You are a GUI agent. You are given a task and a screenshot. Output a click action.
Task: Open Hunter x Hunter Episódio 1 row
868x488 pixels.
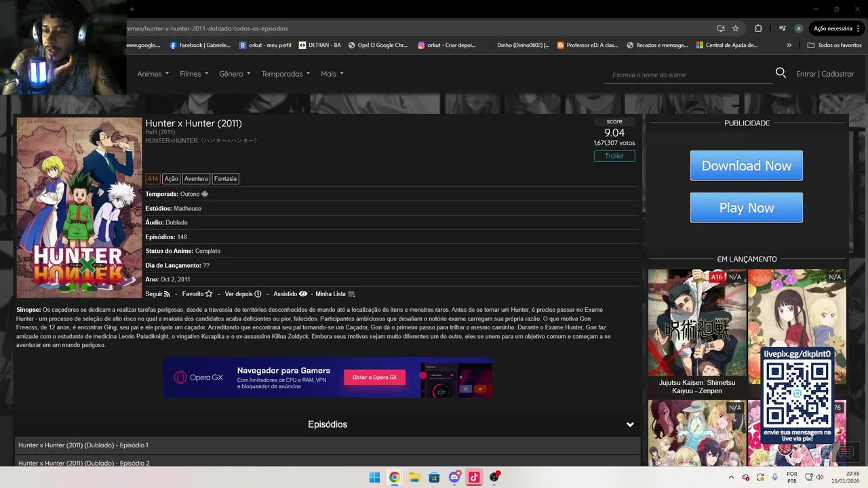pos(327,445)
